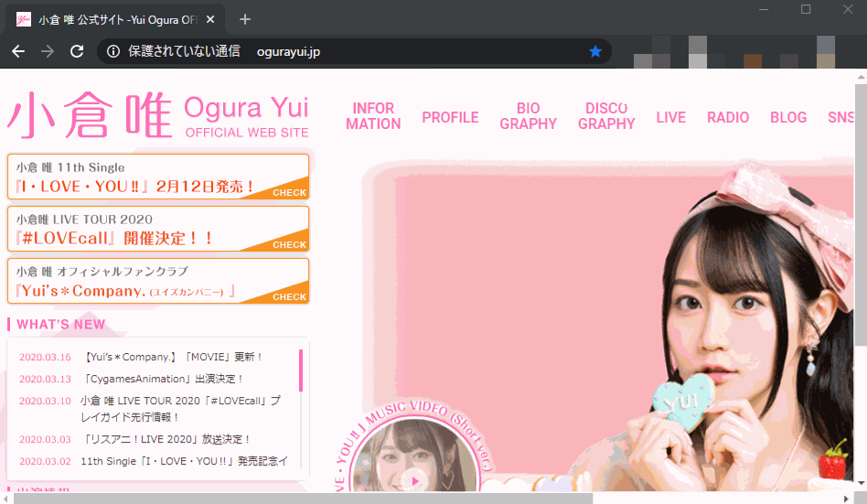The image size is (867, 504).
Task: Maximize the browser window
Action: (x=806, y=9)
